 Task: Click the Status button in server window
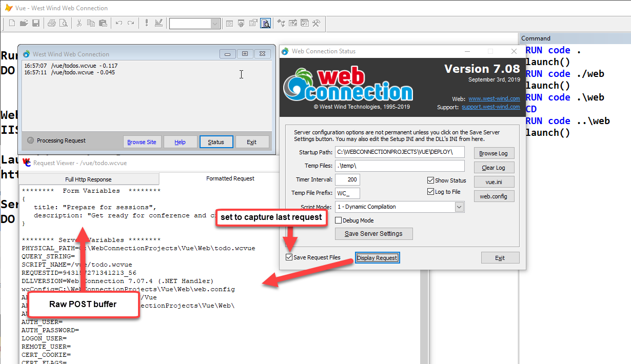tap(216, 142)
